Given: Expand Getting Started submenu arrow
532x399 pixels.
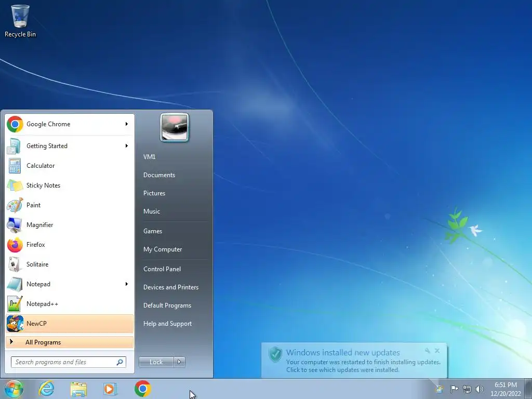Looking at the screenshot, I should [x=127, y=146].
